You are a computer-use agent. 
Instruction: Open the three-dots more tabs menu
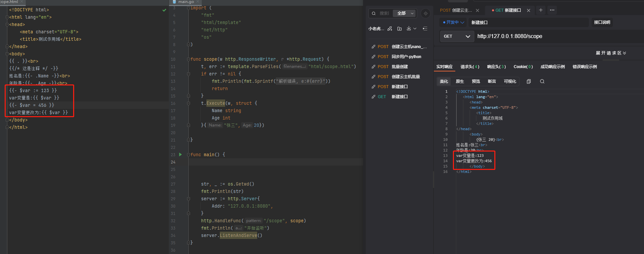pos(552,10)
